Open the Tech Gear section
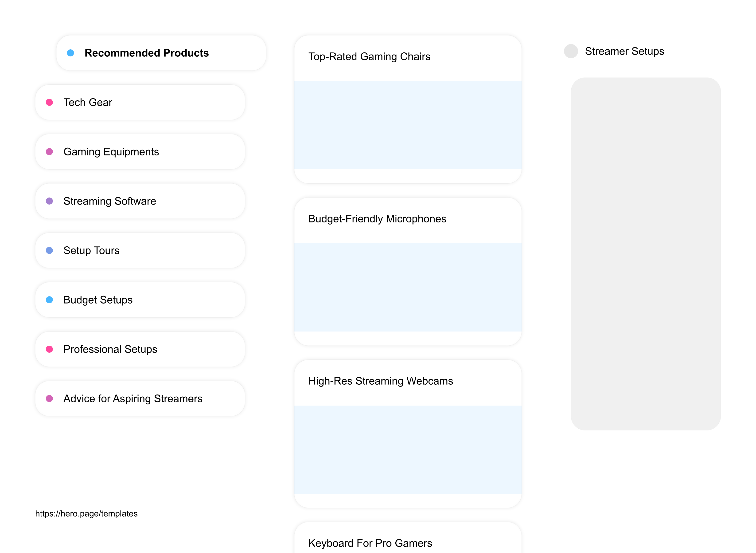 pos(88,103)
